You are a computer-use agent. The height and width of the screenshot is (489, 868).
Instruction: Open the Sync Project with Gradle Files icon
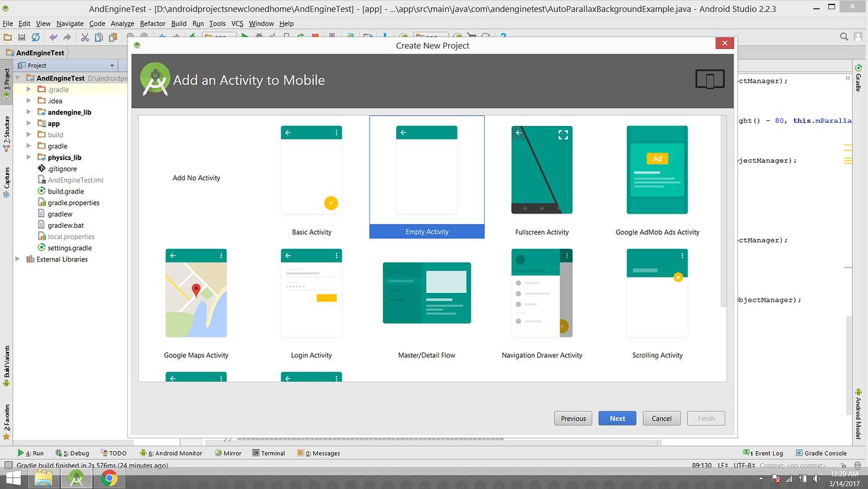[x=35, y=37]
